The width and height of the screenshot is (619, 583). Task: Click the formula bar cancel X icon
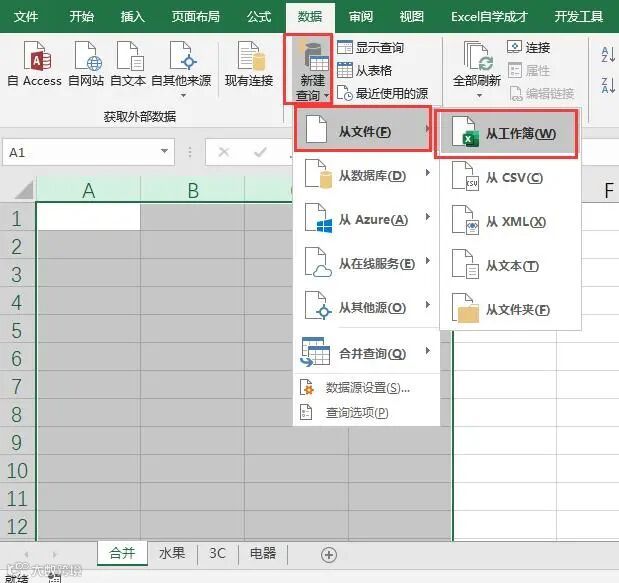pos(224,152)
